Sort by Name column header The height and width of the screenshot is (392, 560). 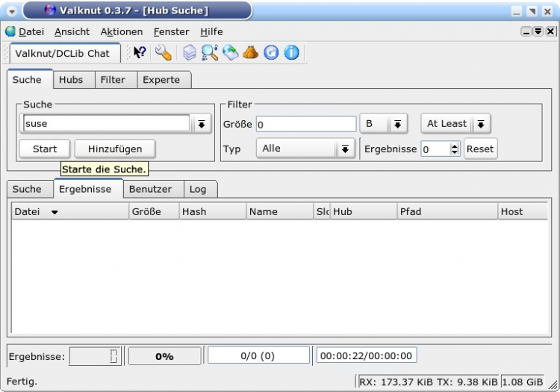tap(280, 211)
